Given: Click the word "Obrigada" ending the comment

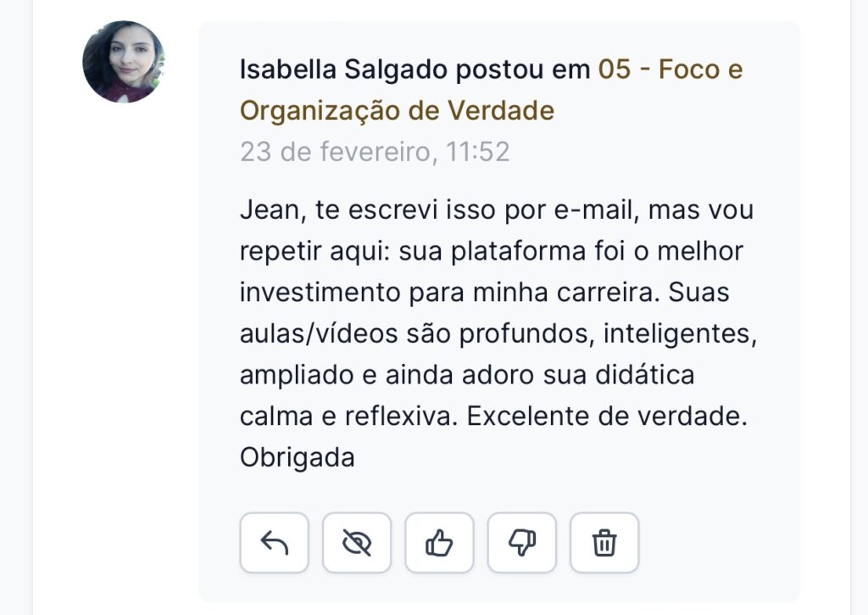Looking at the screenshot, I should tap(297, 457).
